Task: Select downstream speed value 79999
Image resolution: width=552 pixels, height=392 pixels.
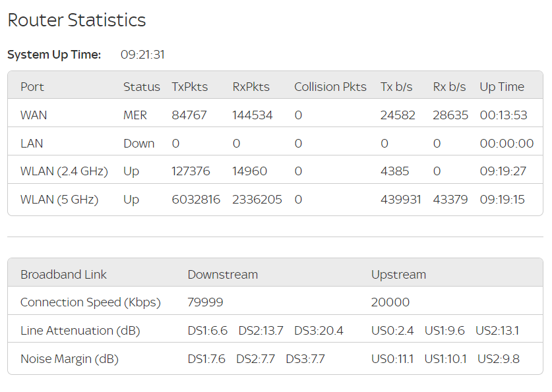Action: (x=205, y=302)
